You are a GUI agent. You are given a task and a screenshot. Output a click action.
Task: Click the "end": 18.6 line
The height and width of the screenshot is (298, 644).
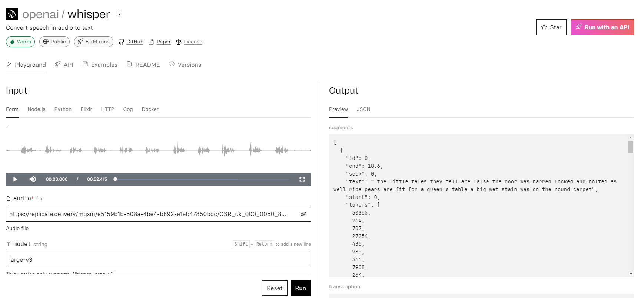click(x=364, y=166)
